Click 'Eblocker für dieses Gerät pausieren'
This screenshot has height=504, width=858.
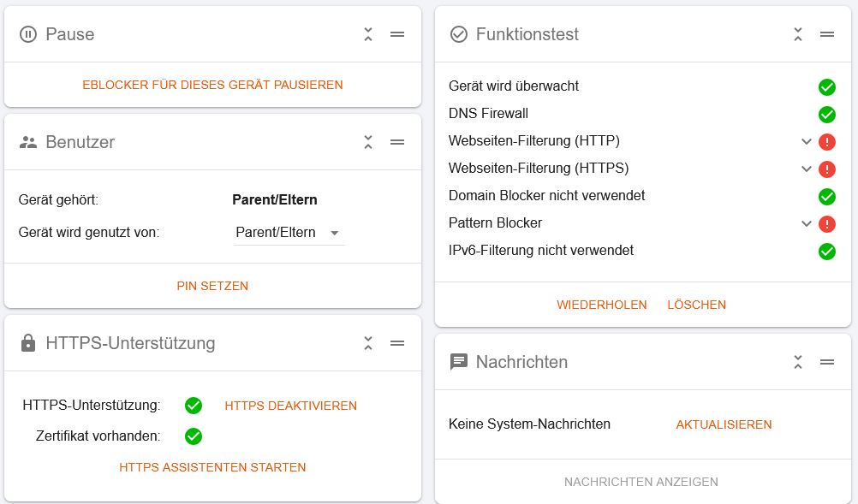coord(213,86)
